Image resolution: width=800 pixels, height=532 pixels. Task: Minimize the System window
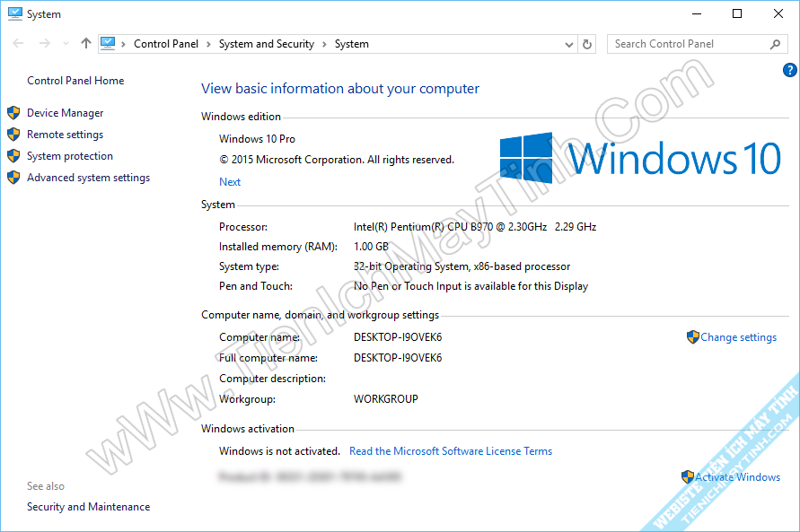697,13
